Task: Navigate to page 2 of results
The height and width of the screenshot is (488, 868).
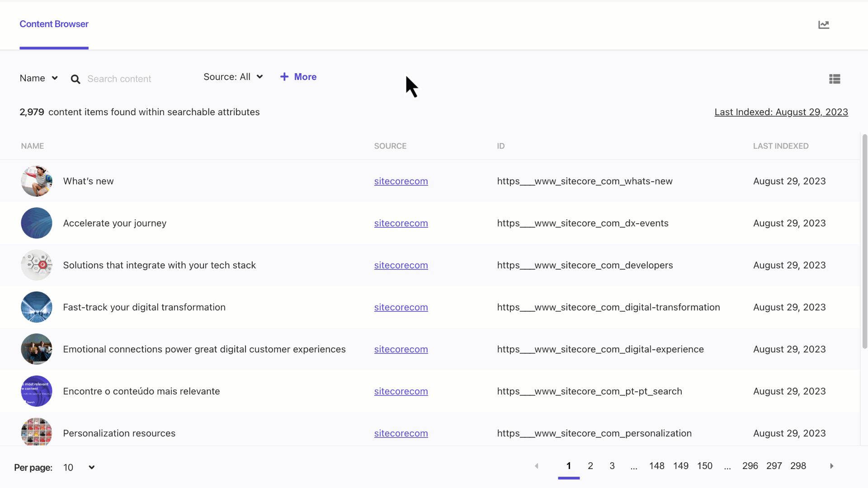Action: (x=590, y=466)
